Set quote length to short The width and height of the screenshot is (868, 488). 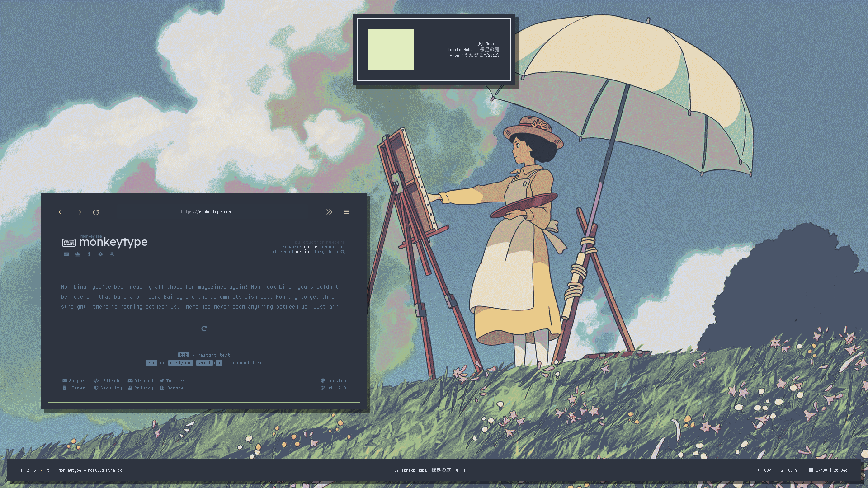point(287,252)
